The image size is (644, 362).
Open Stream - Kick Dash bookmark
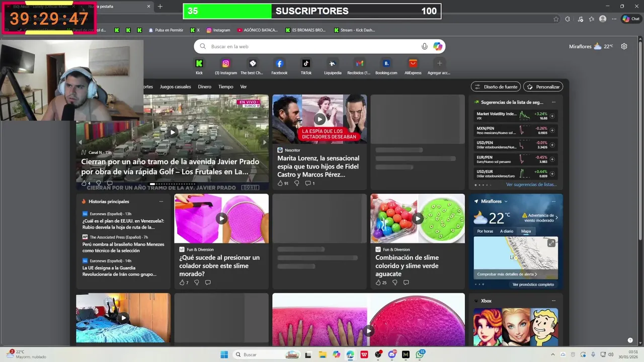click(354, 30)
